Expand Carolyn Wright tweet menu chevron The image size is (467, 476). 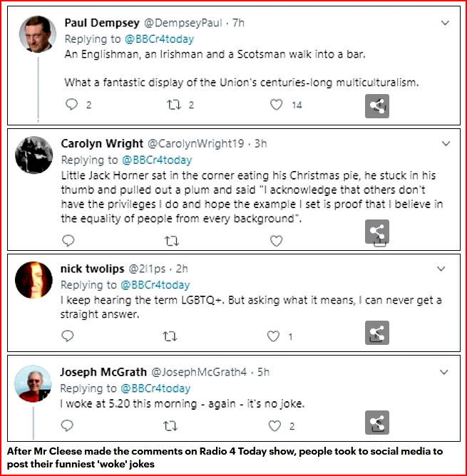click(x=446, y=143)
